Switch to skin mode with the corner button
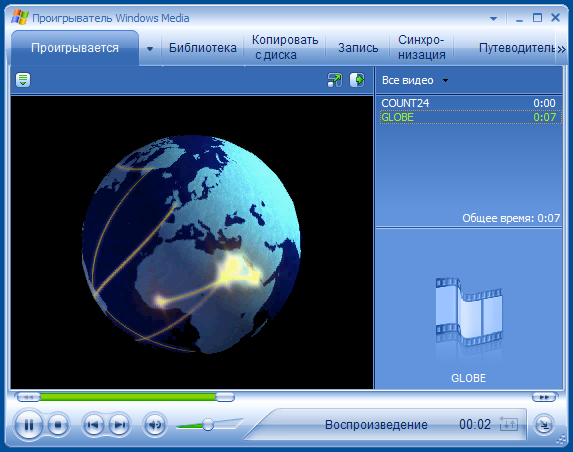This screenshot has height=452, width=573. [544, 425]
